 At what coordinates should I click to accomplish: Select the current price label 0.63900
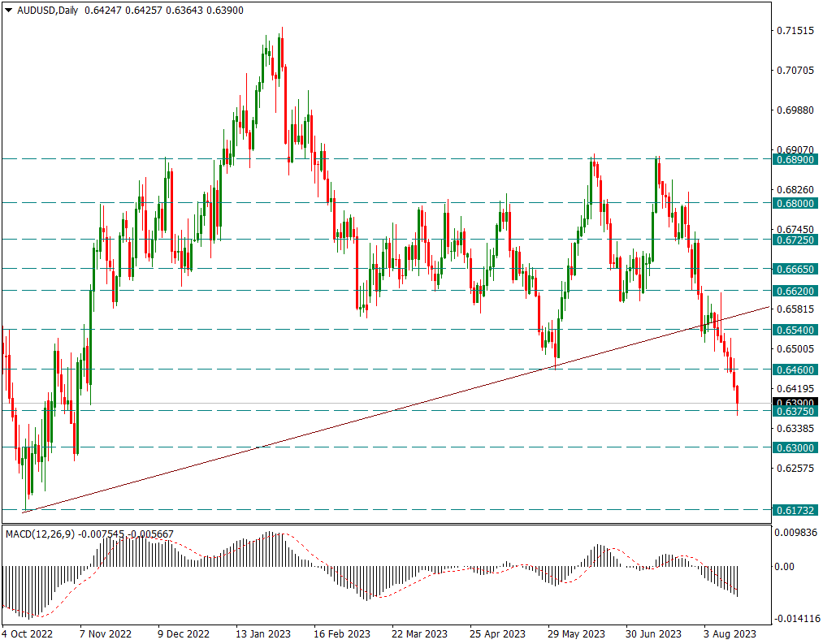(x=795, y=403)
